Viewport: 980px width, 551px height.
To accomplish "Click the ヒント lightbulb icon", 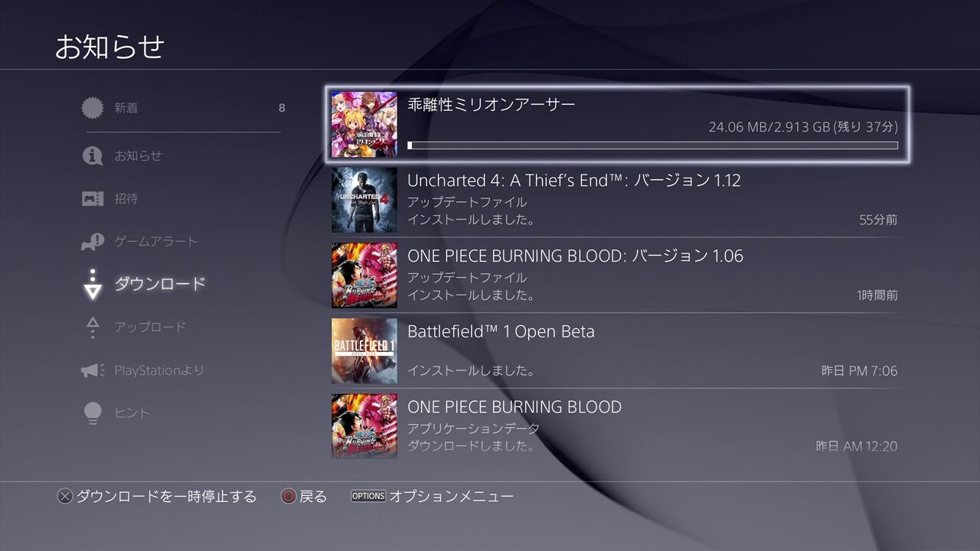I will click(x=93, y=413).
